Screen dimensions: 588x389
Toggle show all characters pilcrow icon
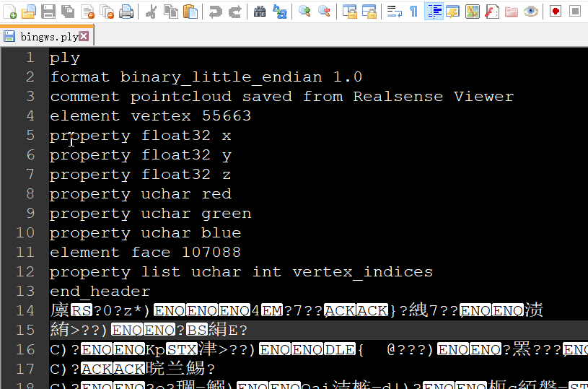tap(413, 12)
